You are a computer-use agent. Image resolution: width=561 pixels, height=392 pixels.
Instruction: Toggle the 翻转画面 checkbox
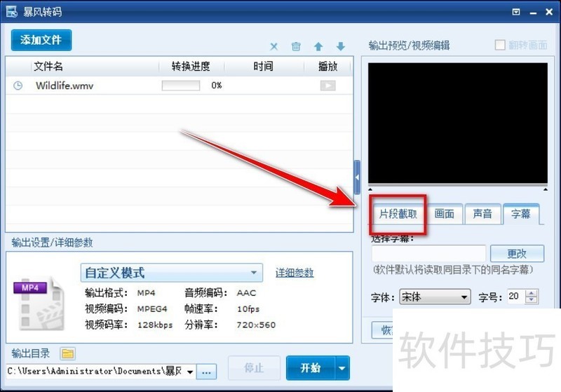tap(500, 45)
